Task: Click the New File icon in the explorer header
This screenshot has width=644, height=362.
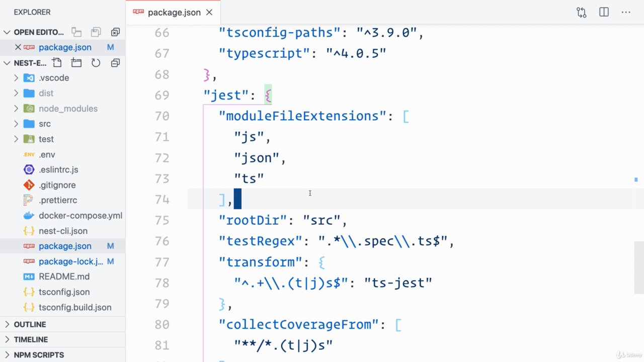Action: pos(57,63)
